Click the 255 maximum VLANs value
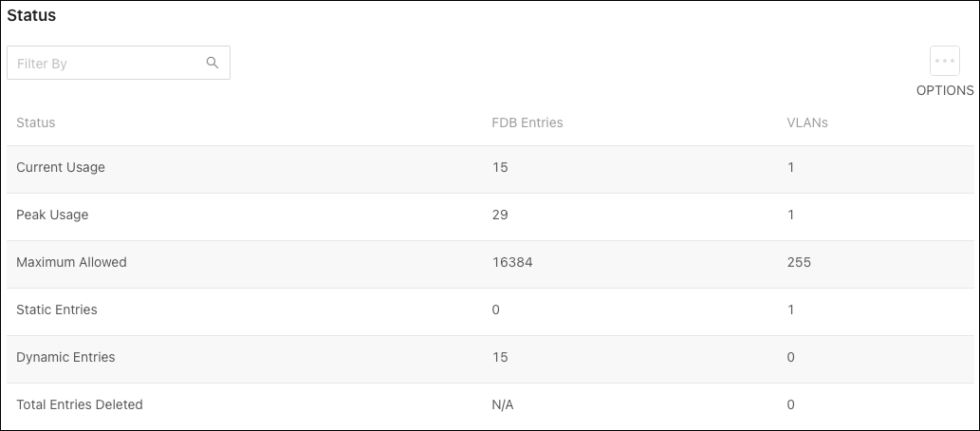The image size is (980, 431). [799, 263]
